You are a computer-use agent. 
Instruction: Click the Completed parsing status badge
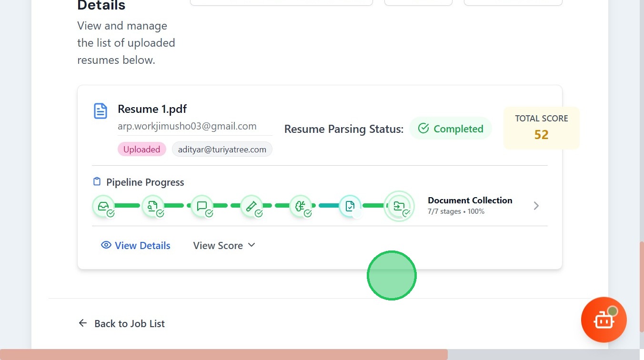point(451,129)
